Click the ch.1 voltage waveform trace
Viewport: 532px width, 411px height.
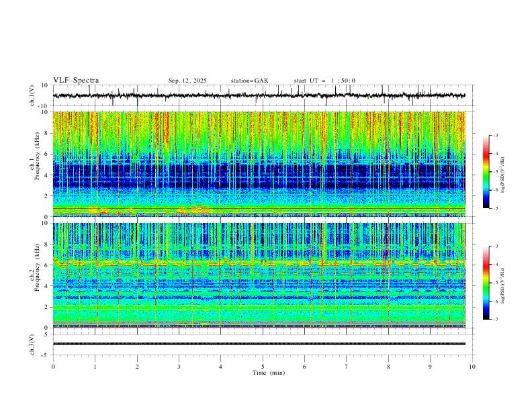tap(259, 95)
